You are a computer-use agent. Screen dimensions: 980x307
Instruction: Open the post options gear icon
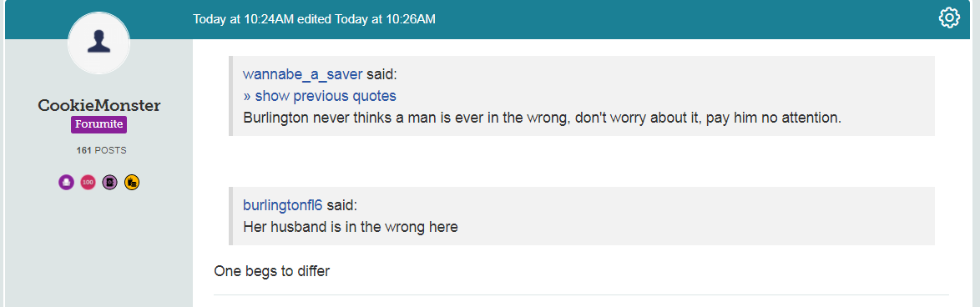pos(949,18)
